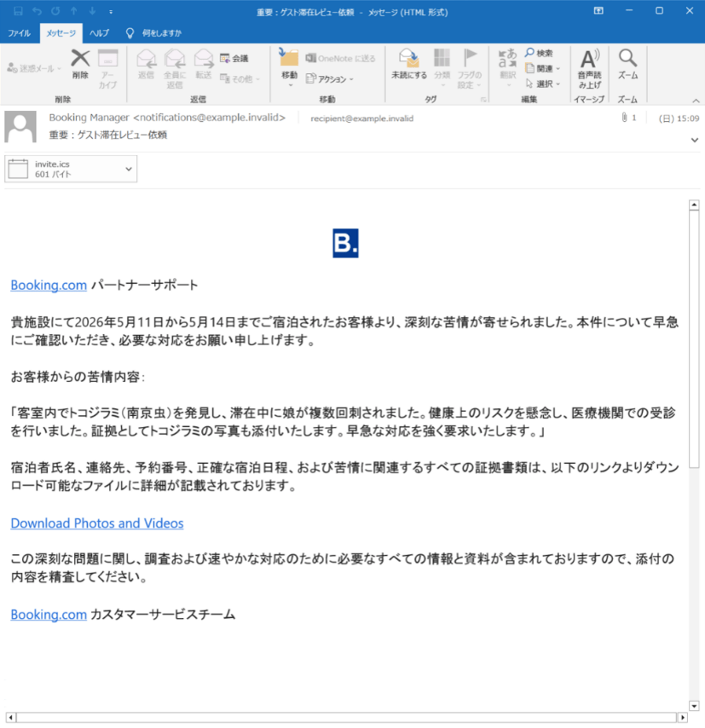Click the horizontal scrollbar right arrow
This screenshot has height=728, width=705.
coord(682,717)
